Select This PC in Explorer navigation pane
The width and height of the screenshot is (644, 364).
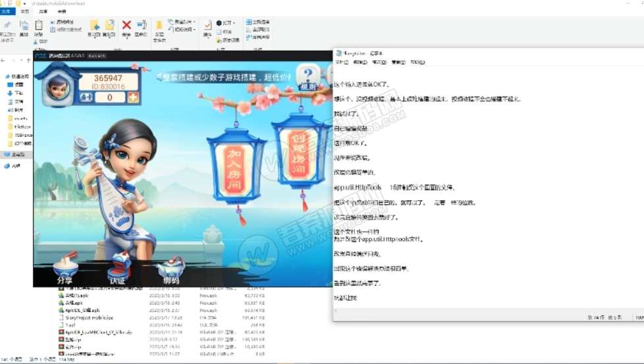16,155
